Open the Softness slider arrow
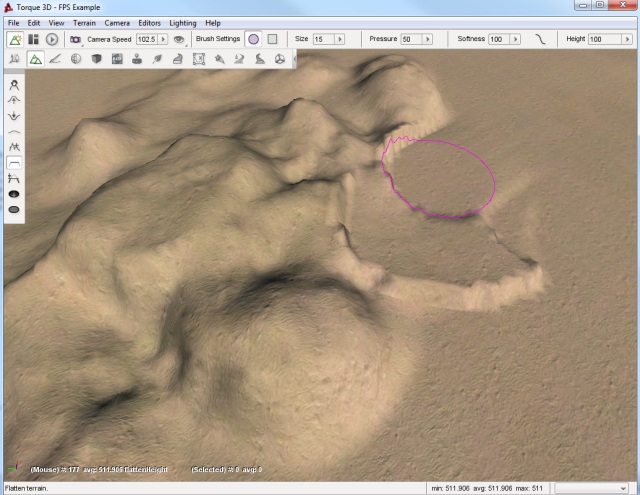The height and width of the screenshot is (495, 640). click(x=517, y=39)
